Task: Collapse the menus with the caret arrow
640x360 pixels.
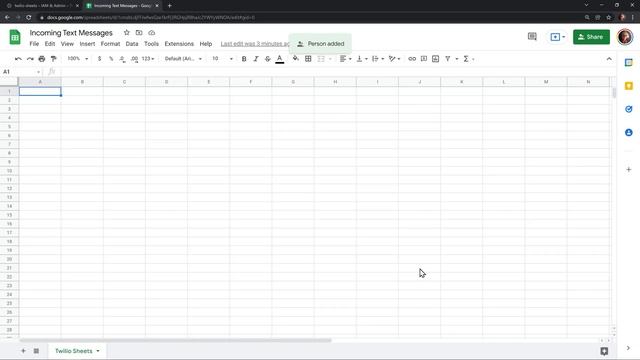Action: click(x=609, y=59)
